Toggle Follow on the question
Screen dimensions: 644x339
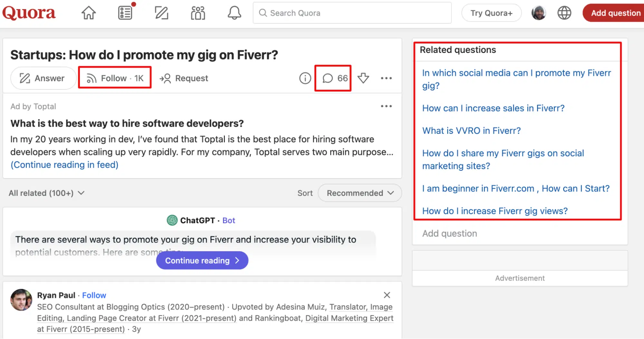coord(115,78)
